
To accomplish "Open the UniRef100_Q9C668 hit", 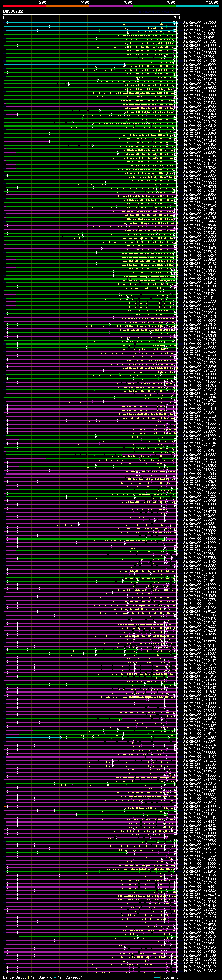I will point(199,23).
